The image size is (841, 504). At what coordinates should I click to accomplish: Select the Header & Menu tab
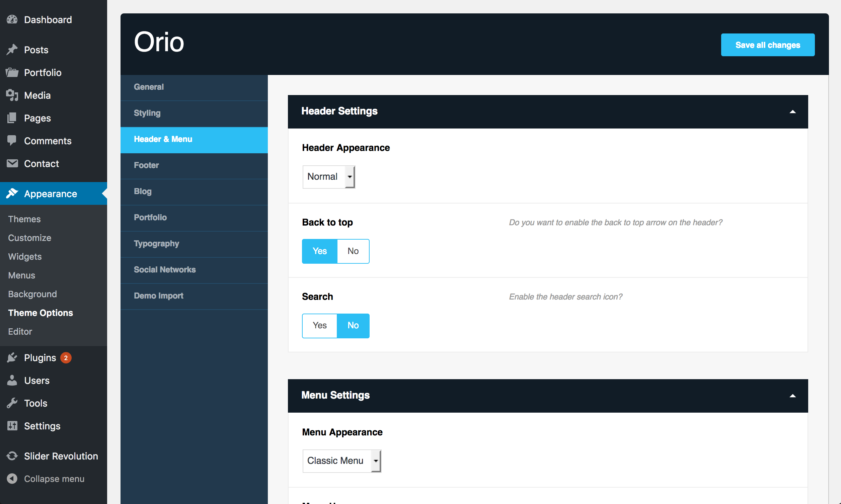click(194, 140)
